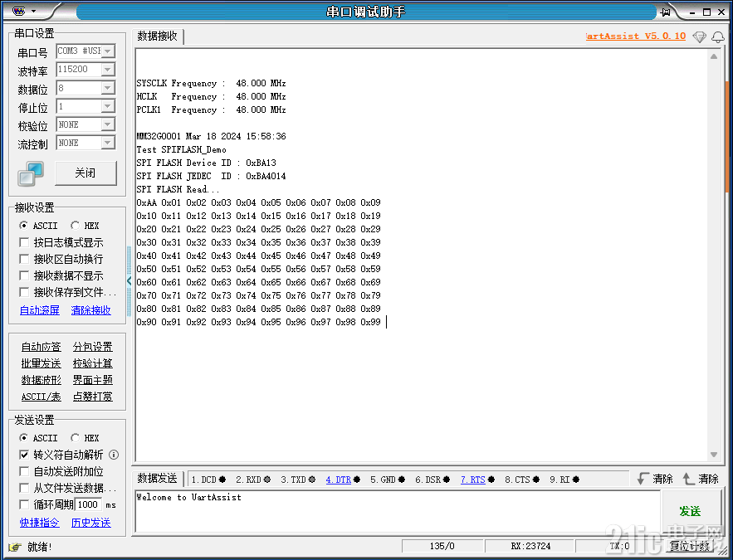Enable 接收保存到文件 checkbox
Screen dimensions: 733x560
[x=24, y=292]
